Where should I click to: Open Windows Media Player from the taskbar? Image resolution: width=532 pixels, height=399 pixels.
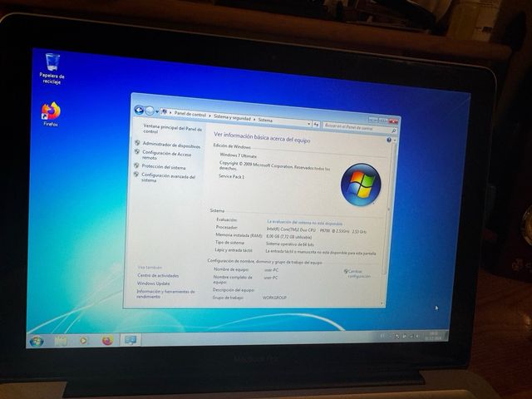[x=84, y=340]
